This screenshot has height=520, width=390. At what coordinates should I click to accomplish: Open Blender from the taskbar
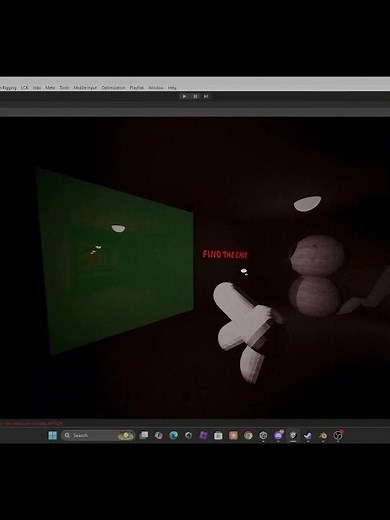pyautogui.click(x=323, y=435)
